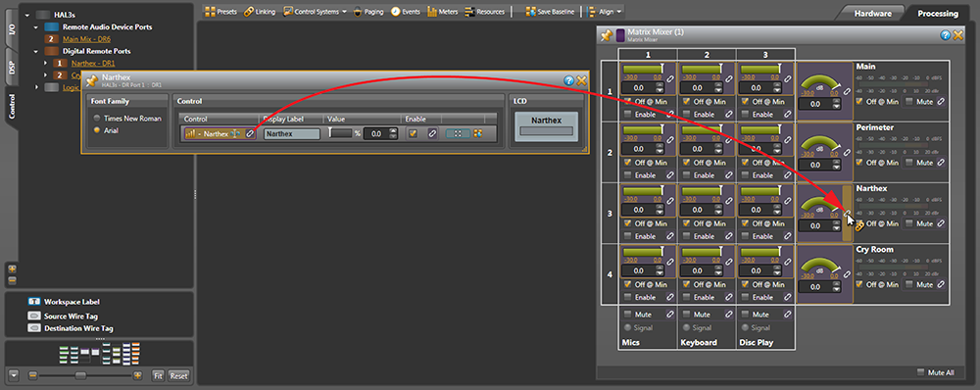980x390 pixels.
Task: Switch to the Hardware tab
Action: click(x=872, y=13)
